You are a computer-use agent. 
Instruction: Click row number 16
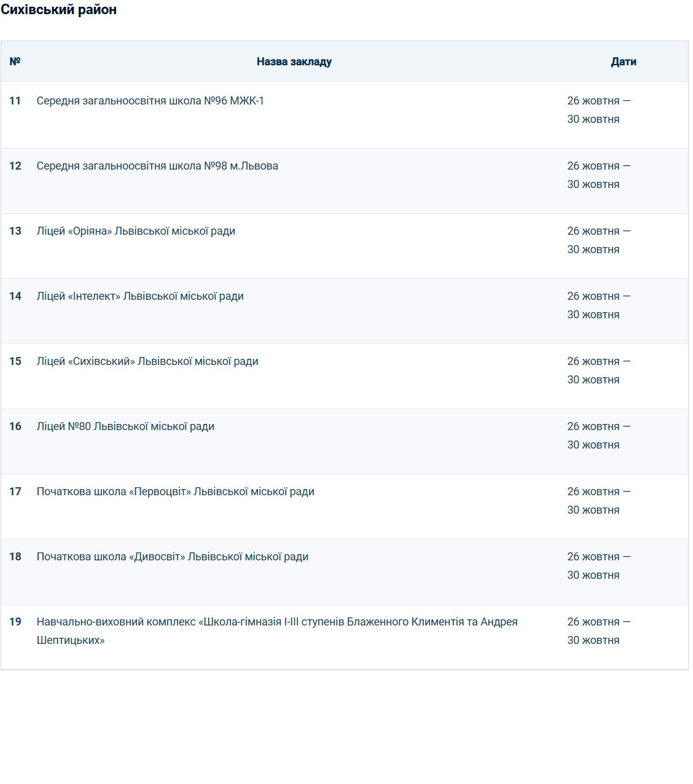click(15, 426)
